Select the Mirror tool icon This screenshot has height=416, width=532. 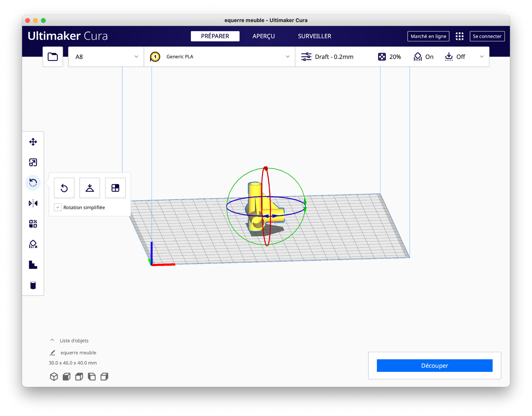coord(33,203)
